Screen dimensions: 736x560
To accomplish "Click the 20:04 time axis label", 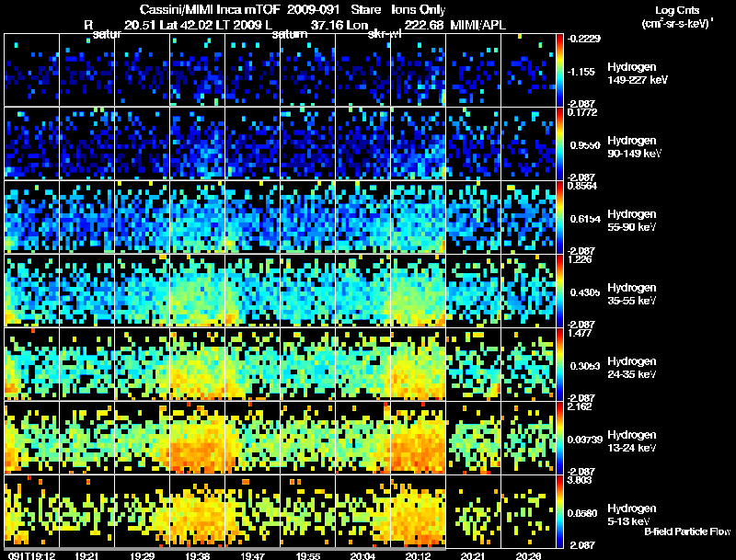I will [x=362, y=555].
